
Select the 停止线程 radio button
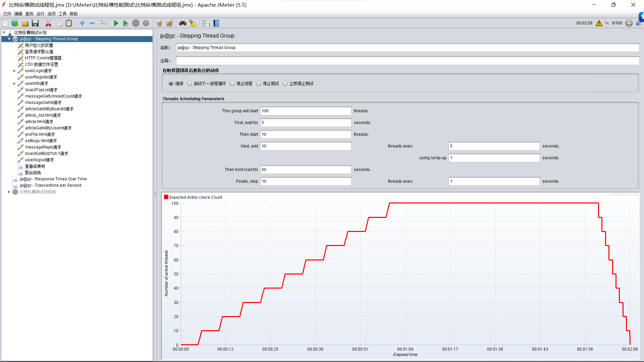click(x=232, y=84)
